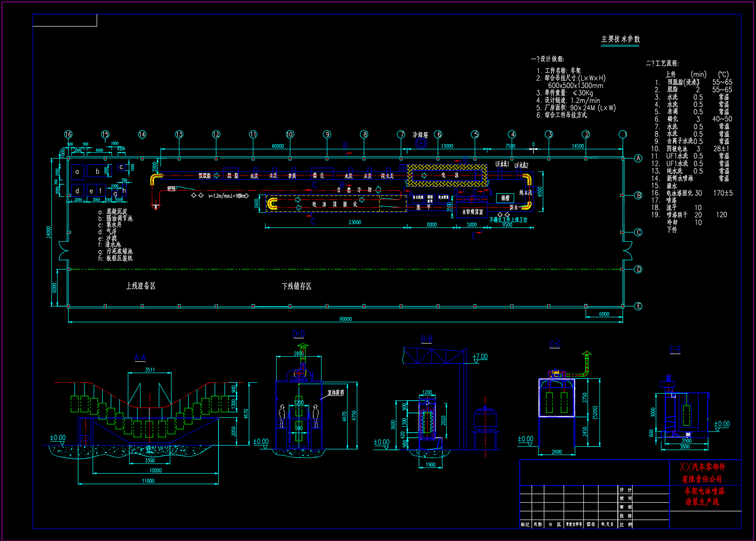Viewport: 756px width, 541px height.
Task: Select pool box labeled b
Action: pos(97,172)
